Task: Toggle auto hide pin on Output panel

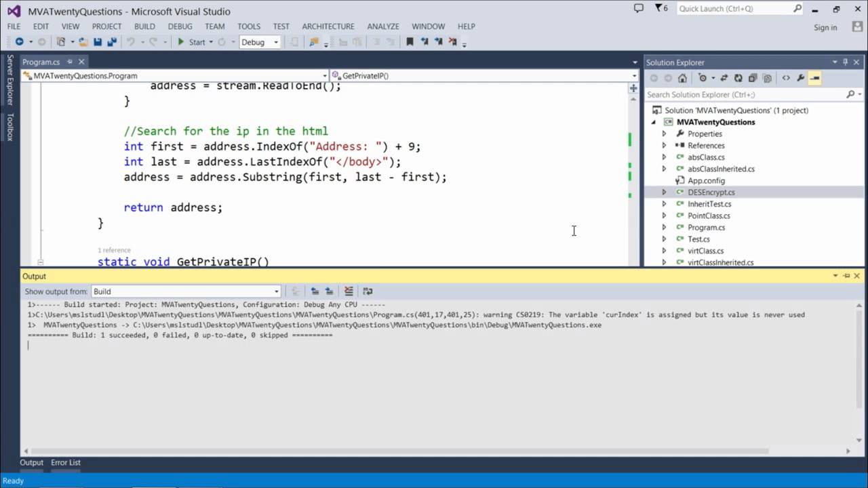Action: pos(846,276)
